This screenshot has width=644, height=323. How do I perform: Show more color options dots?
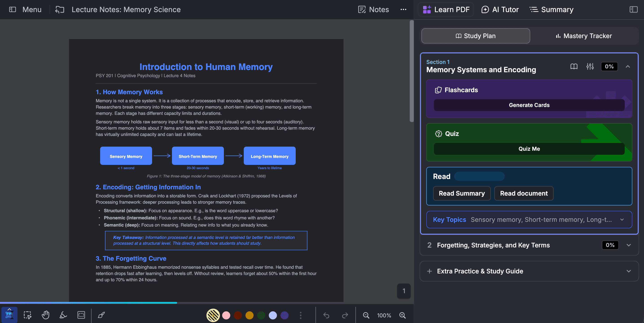(x=300, y=315)
